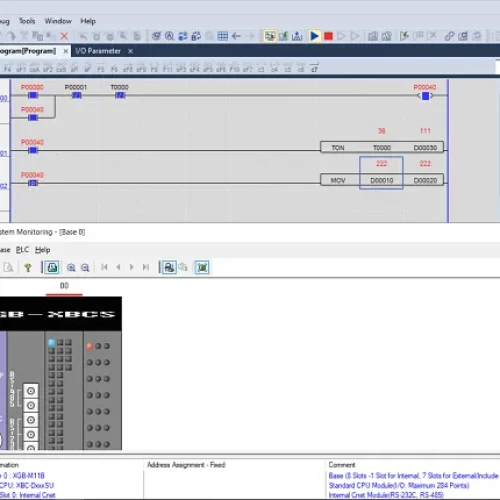Viewport: 500px width, 500px height.
Task: Click the D00030 operand in the TON block
Action: (x=425, y=148)
